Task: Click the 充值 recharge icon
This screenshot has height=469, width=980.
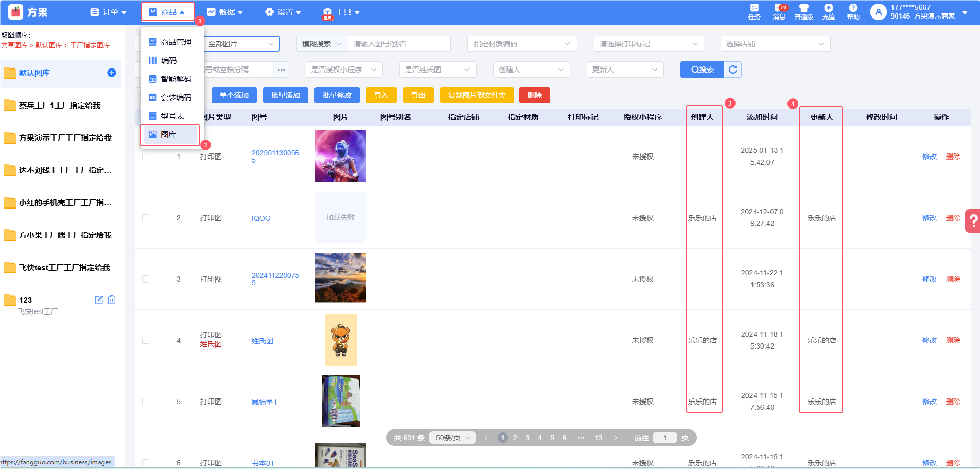Action: (828, 11)
